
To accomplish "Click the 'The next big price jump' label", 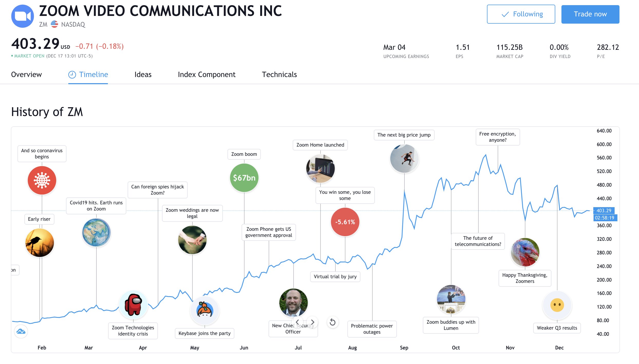I will (x=404, y=135).
